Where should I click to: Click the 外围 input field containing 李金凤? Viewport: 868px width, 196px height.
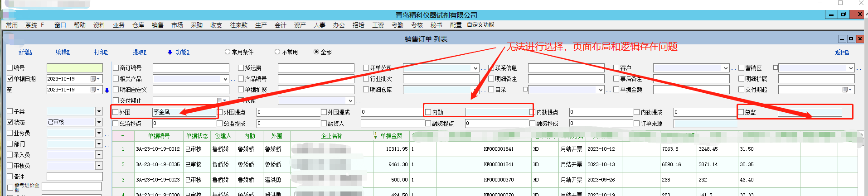click(x=184, y=112)
